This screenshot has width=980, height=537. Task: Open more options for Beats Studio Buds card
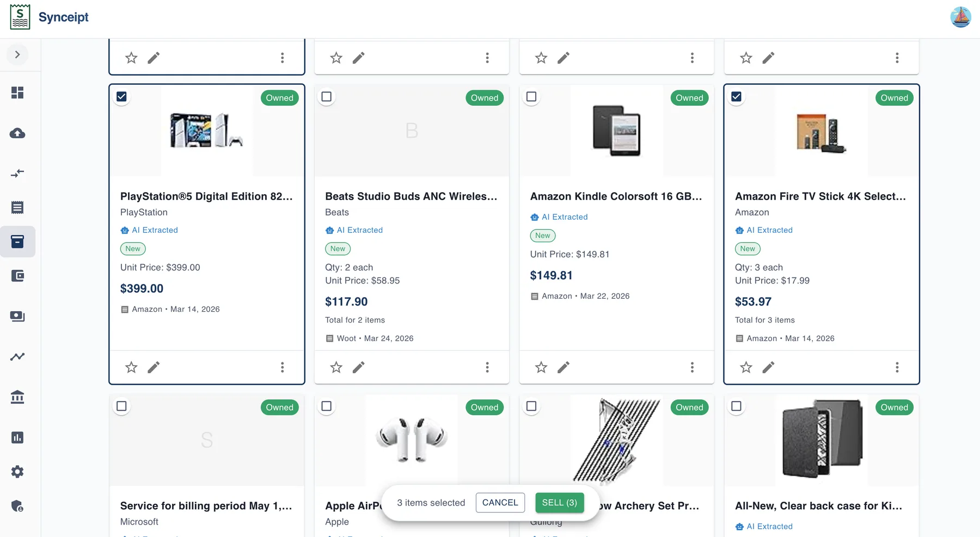click(x=487, y=367)
